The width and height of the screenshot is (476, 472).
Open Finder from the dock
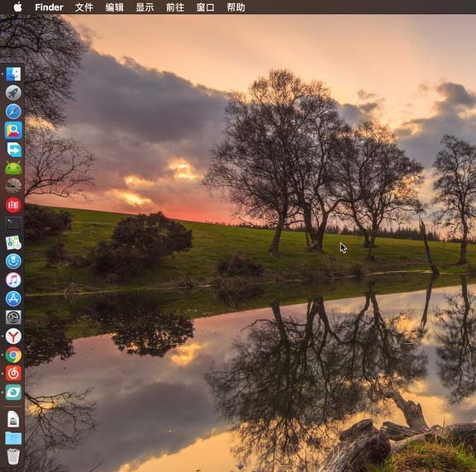[13, 74]
